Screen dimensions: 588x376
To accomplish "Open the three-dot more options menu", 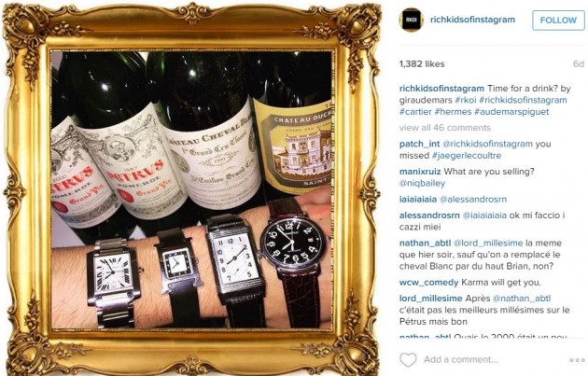I will tap(577, 360).
